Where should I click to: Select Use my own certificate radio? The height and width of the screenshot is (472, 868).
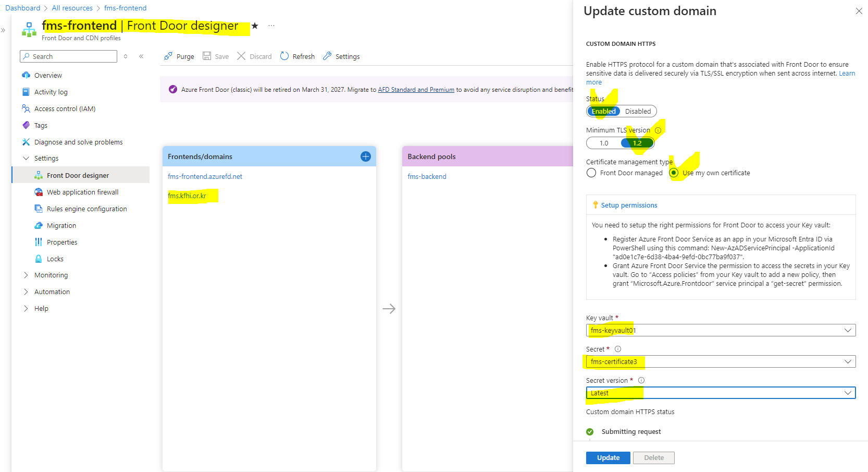click(x=674, y=173)
